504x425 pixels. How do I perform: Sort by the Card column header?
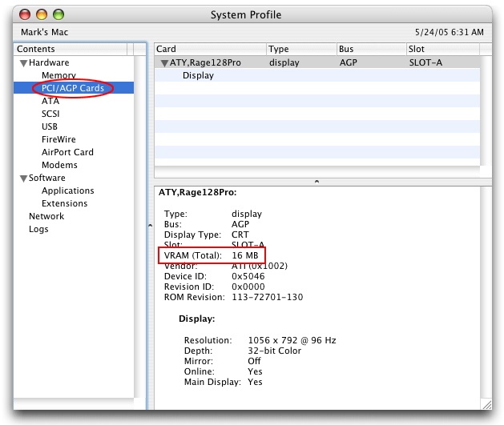click(x=208, y=50)
